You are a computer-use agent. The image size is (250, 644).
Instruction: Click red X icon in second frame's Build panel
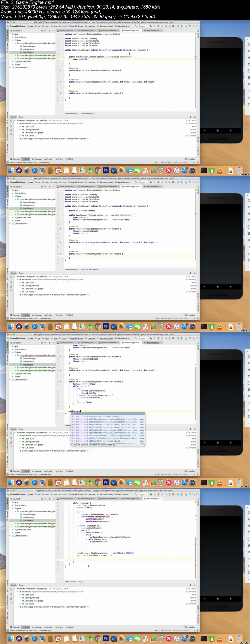click(11, 291)
